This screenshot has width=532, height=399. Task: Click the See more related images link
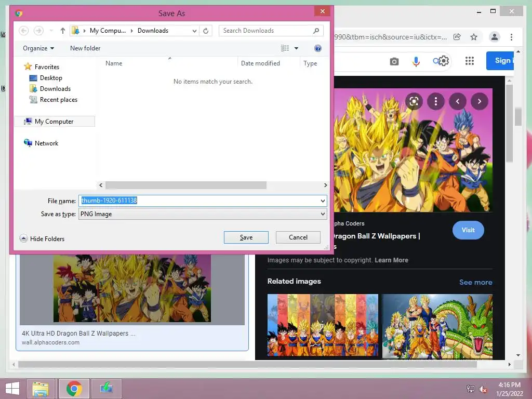[x=476, y=282]
